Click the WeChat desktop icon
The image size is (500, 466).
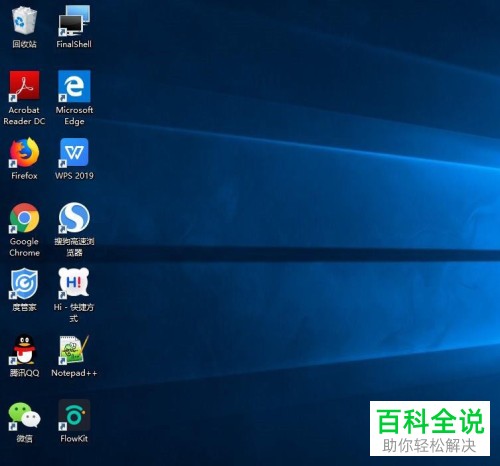(24, 415)
